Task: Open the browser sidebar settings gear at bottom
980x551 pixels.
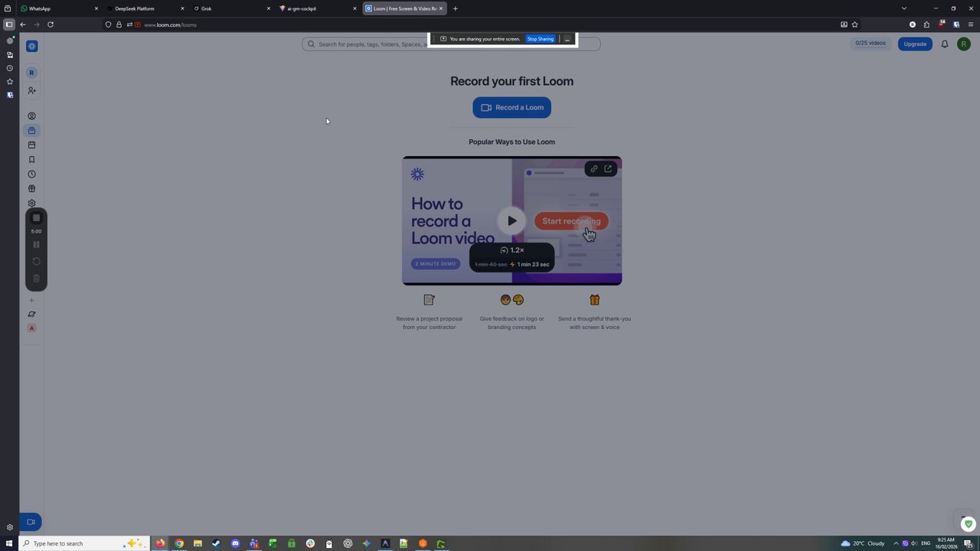Action: pos(9,527)
